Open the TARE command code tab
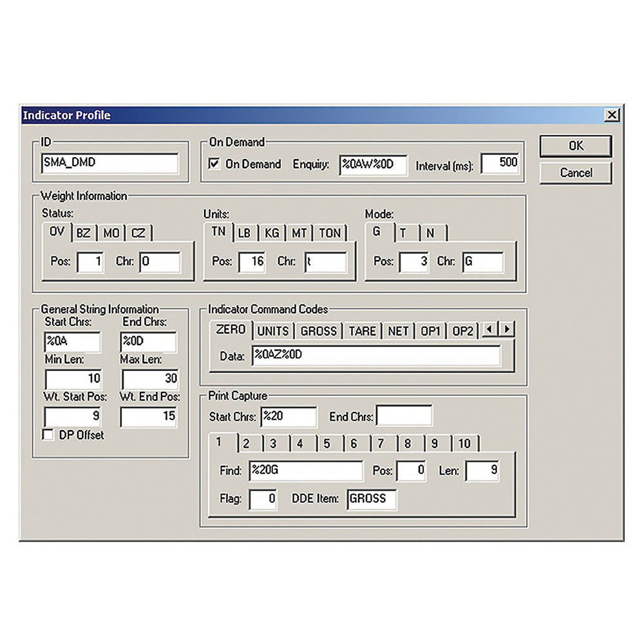This screenshot has height=644, width=644. coord(362,331)
